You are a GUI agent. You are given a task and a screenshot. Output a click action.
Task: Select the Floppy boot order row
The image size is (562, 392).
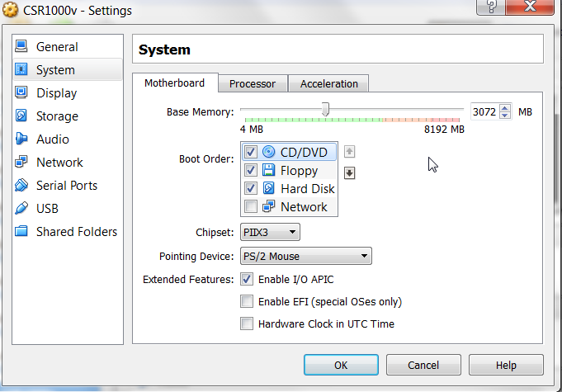(x=289, y=170)
